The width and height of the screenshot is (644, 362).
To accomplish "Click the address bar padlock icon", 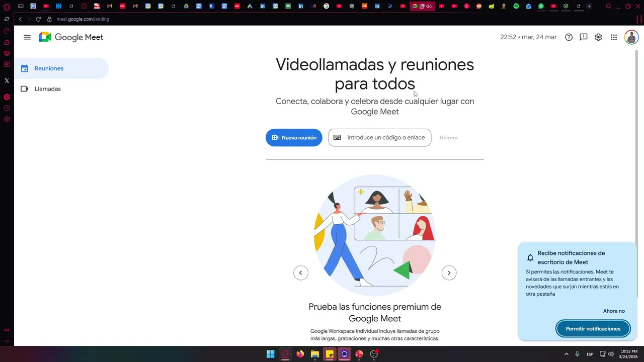I will [x=49, y=19].
